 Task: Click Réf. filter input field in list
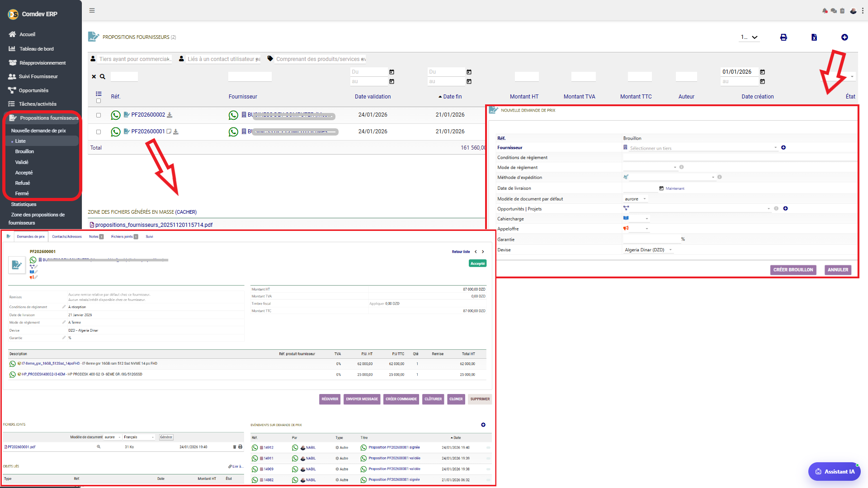click(124, 77)
